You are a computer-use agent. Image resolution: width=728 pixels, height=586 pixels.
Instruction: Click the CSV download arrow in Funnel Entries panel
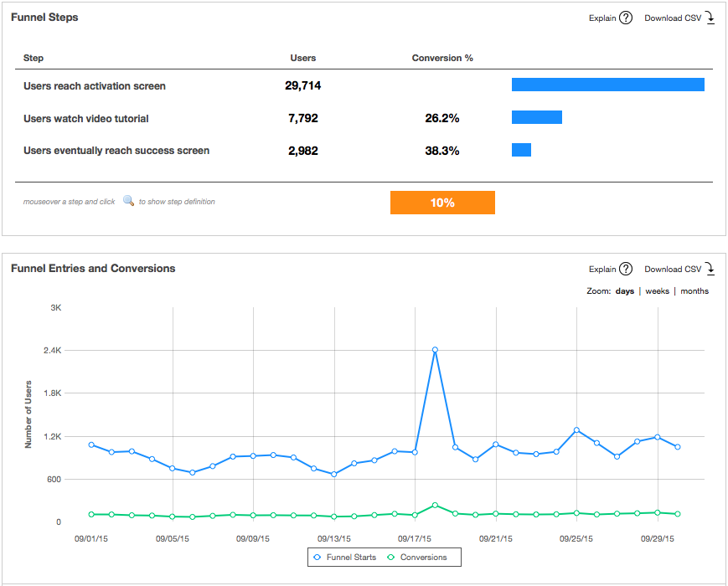click(x=710, y=270)
